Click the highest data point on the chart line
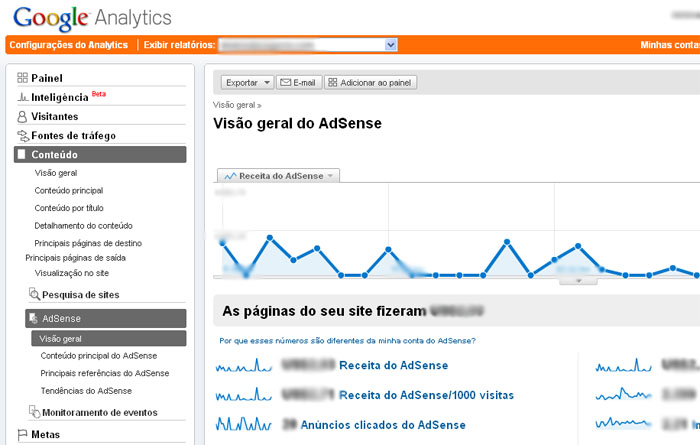This screenshot has height=445, width=700. point(270,238)
